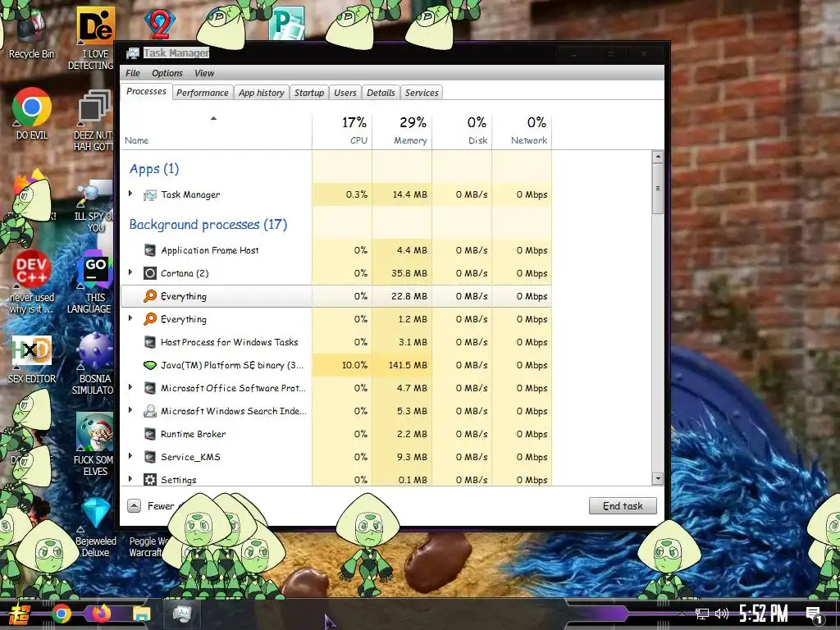Screen dimensions: 840x630
Task: Switch to the Startup tab
Action: click(309, 93)
